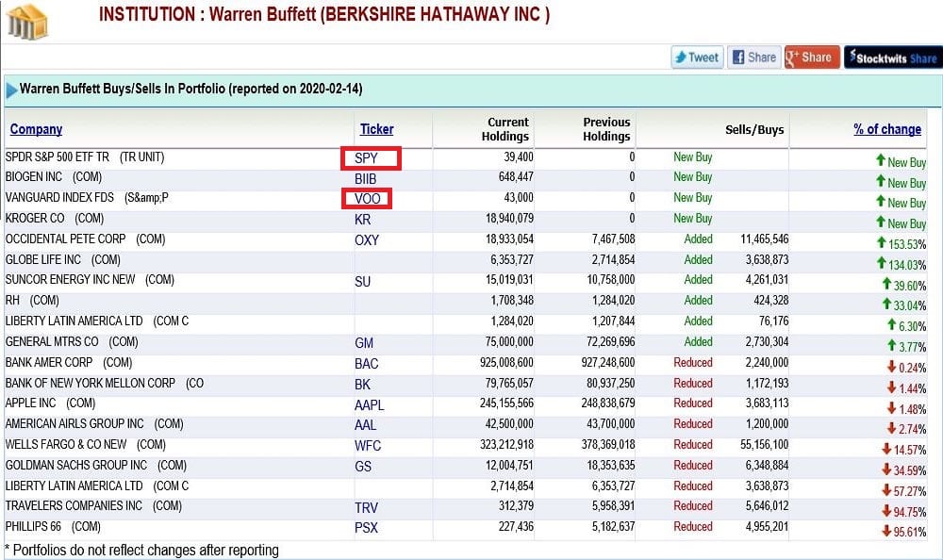Click current holdings value 18,940,079

click(x=509, y=219)
